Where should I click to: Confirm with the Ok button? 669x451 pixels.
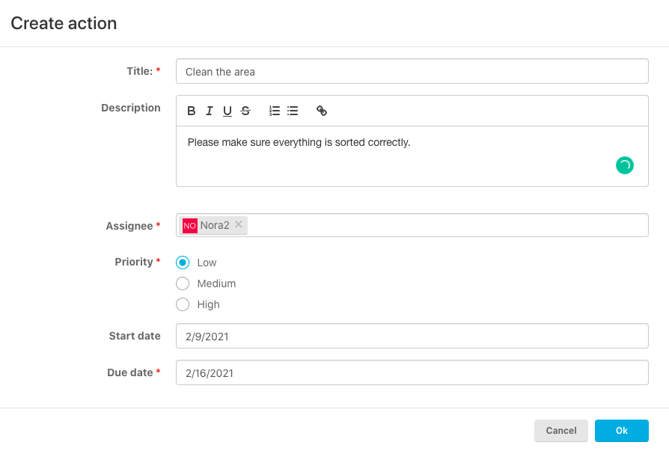(622, 431)
